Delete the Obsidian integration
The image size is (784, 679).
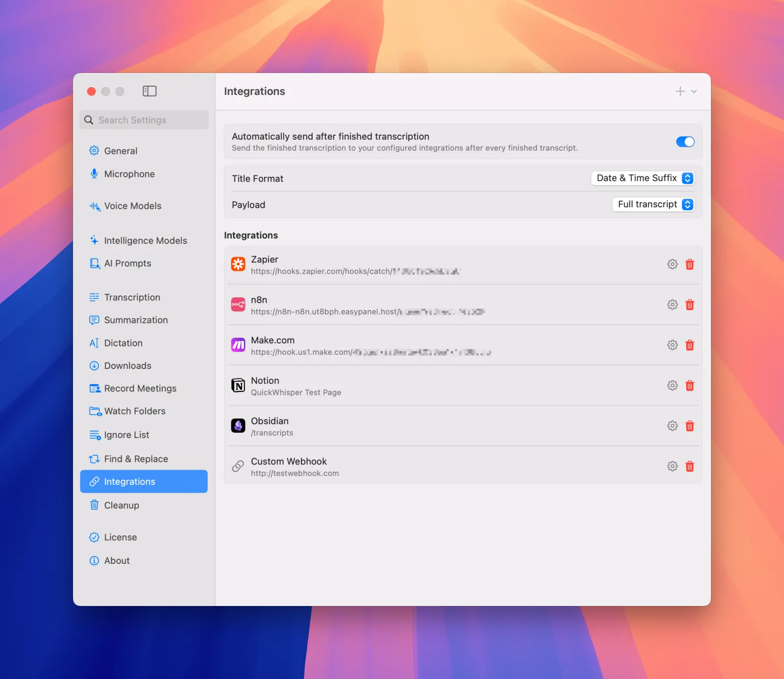[x=689, y=426]
